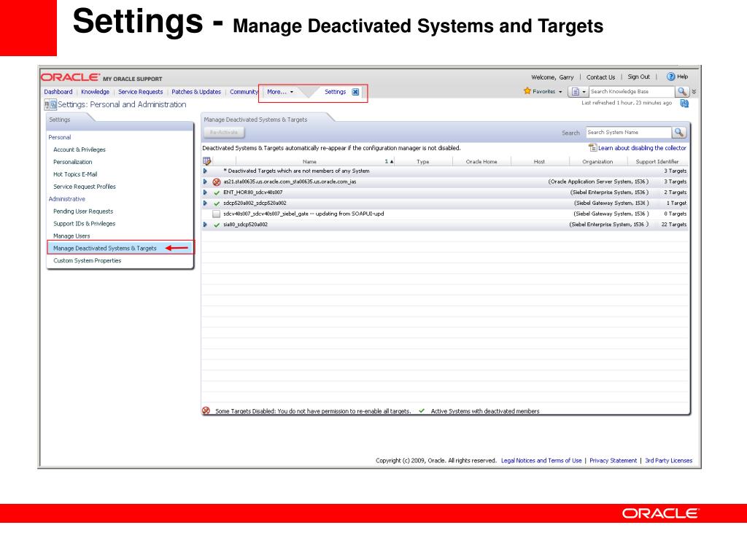Open Personalization in sidebar
The width and height of the screenshot is (747, 560).
point(72,162)
